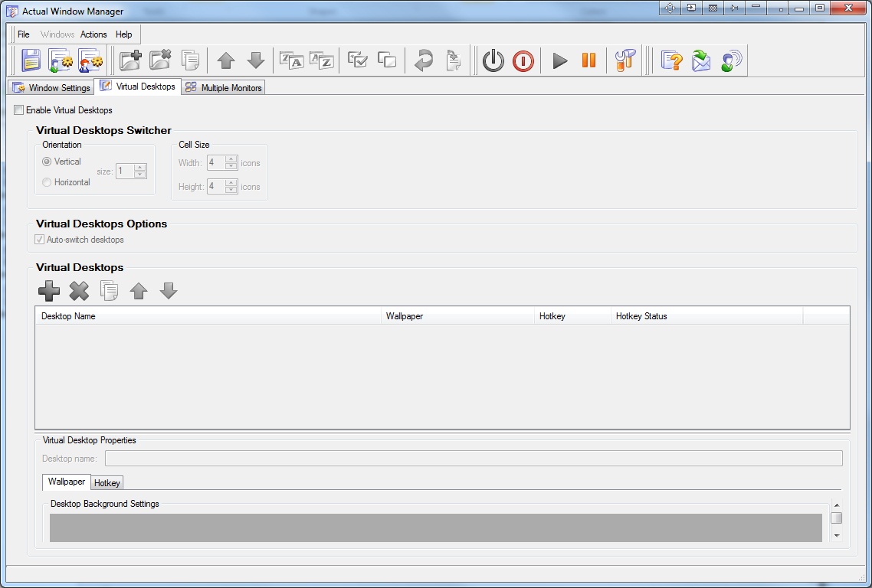Viewport: 872px width, 588px height.
Task: Click the overlapping empty squares toolbar icon
Action: pyautogui.click(x=387, y=60)
